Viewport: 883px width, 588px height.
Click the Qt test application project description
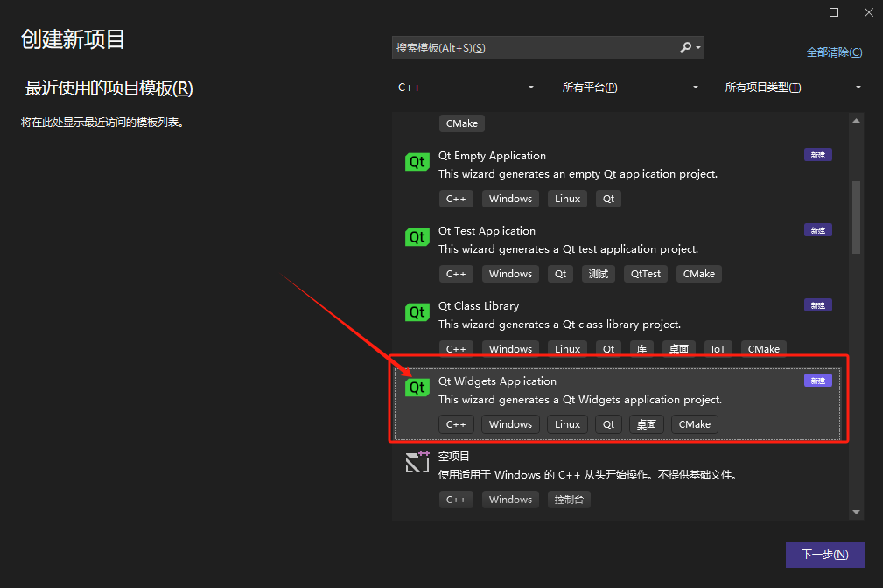pos(568,249)
